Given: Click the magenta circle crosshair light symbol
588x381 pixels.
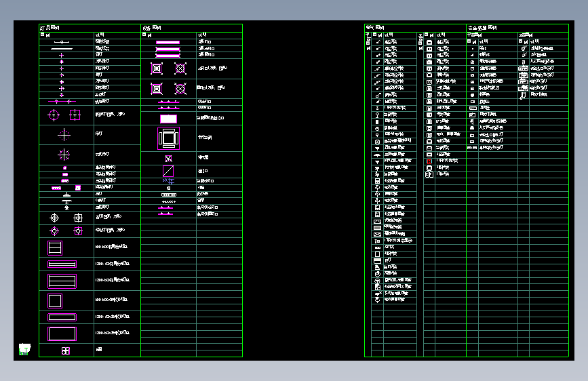Looking at the screenshot, I should 54,115.
